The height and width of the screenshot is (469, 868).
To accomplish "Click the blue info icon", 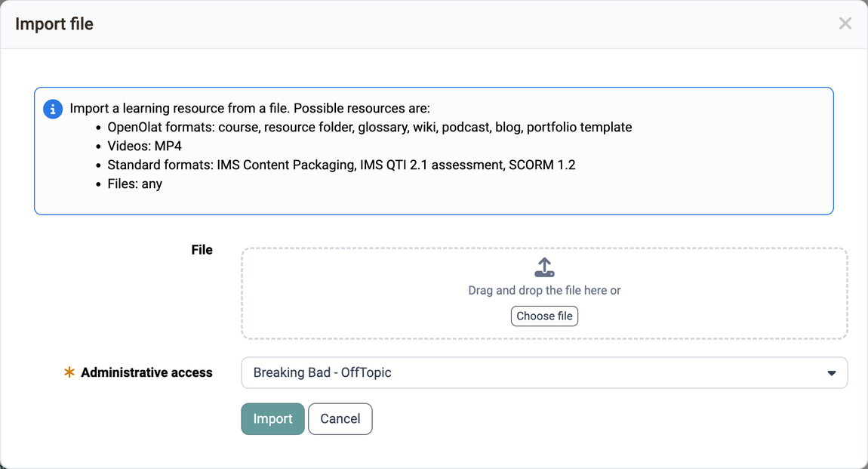I will (53, 109).
